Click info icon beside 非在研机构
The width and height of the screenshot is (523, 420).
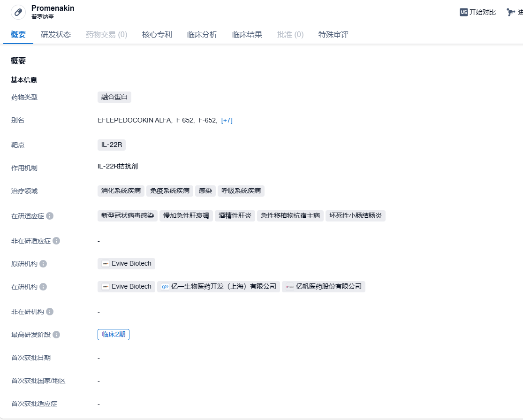(50, 312)
